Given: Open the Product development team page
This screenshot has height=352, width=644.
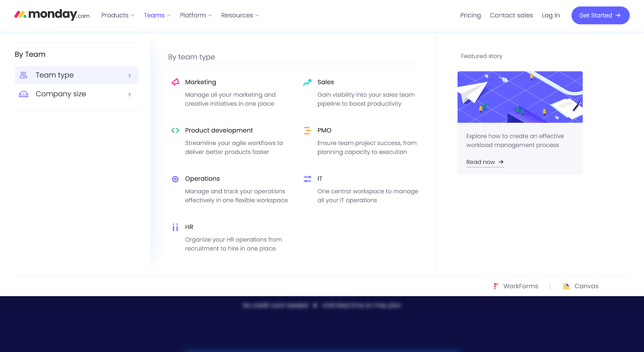Looking at the screenshot, I should tap(219, 130).
